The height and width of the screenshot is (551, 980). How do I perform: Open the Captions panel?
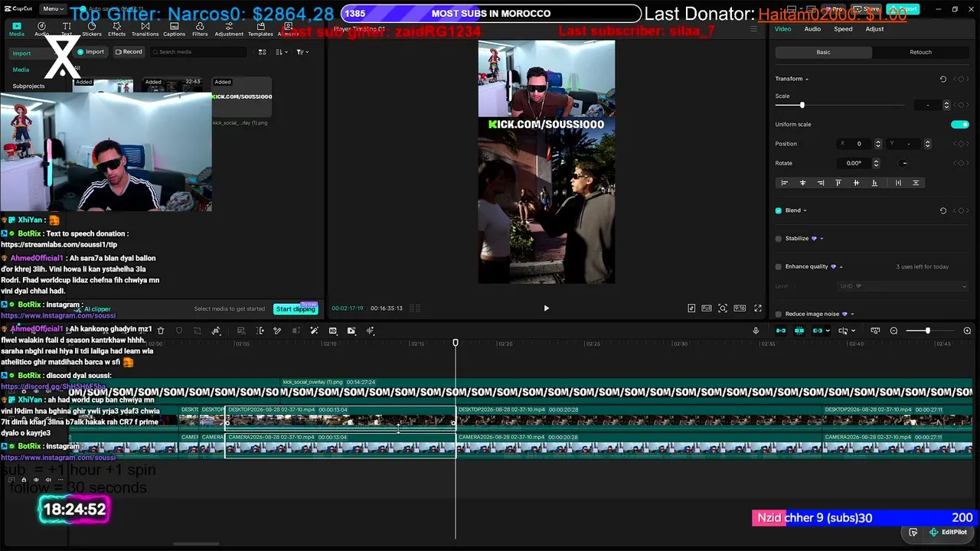[x=174, y=29]
